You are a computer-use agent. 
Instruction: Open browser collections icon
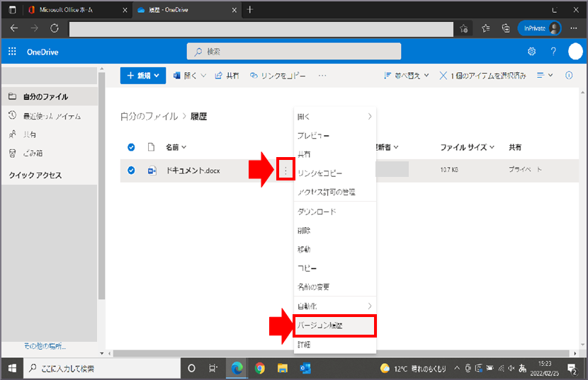tap(506, 28)
